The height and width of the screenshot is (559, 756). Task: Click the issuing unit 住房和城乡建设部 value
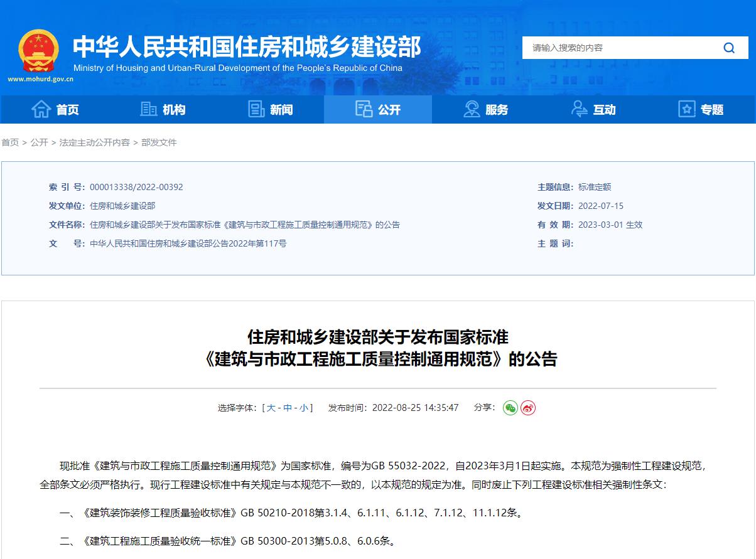point(122,206)
